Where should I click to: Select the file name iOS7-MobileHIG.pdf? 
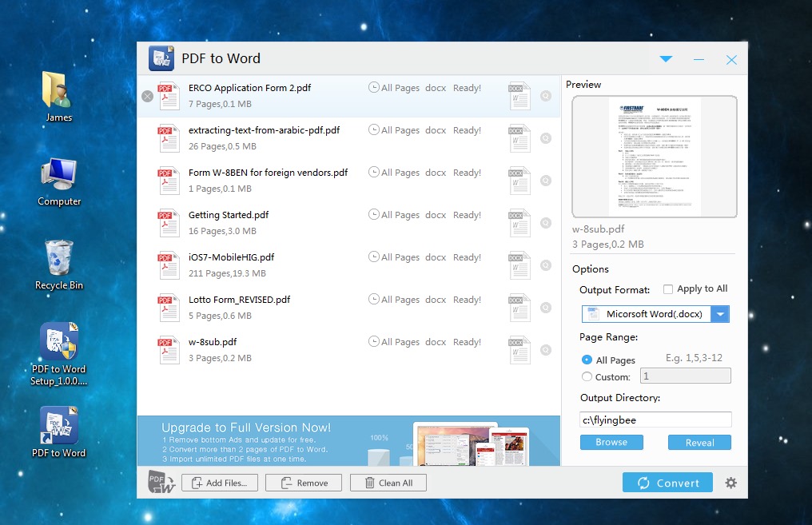click(x=231, y=257)
